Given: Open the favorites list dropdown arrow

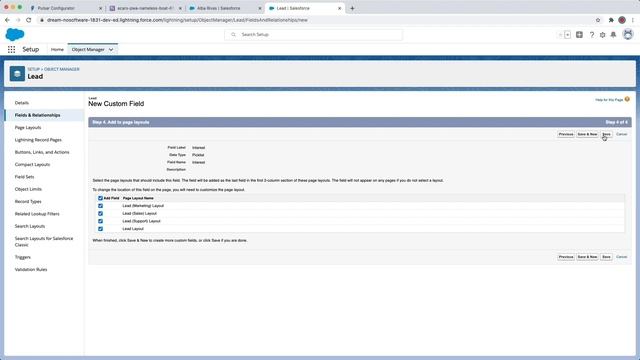Looking at the screenshot, I should pyautogui.click(x=567, y=35).
